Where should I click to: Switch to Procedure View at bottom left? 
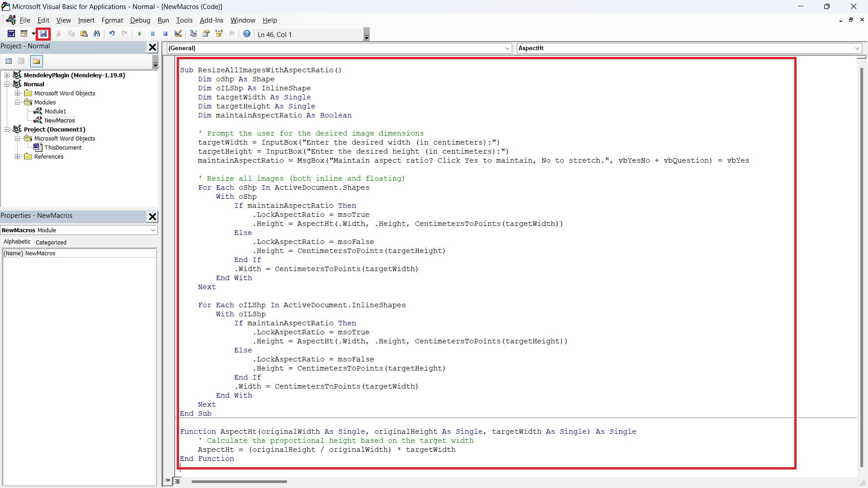pyautogui.click(x=168, y=480)
